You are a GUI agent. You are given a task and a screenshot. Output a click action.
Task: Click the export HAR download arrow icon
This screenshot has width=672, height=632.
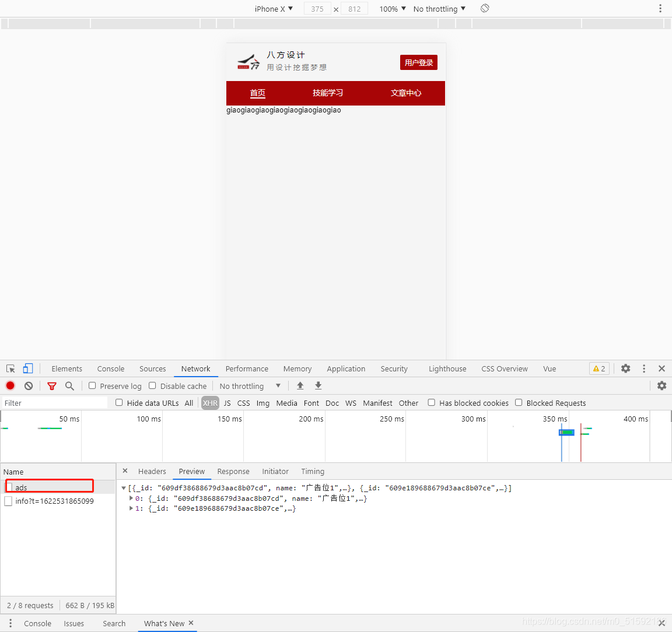coord(318,385)
